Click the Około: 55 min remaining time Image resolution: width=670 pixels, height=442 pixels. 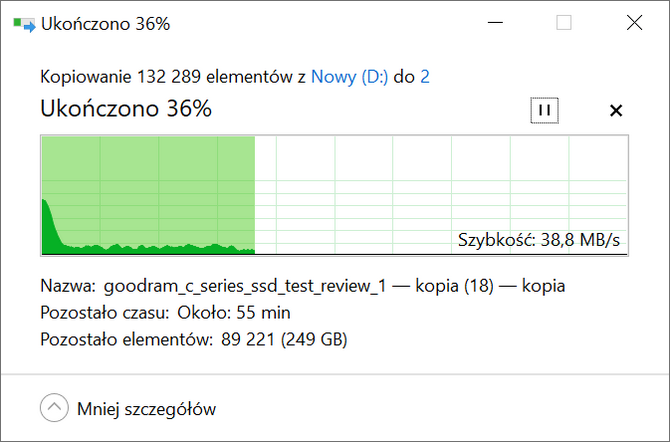234,312
